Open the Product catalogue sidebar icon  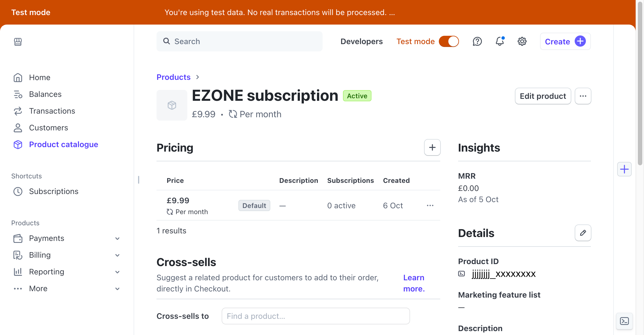click(x=18, y=144)
